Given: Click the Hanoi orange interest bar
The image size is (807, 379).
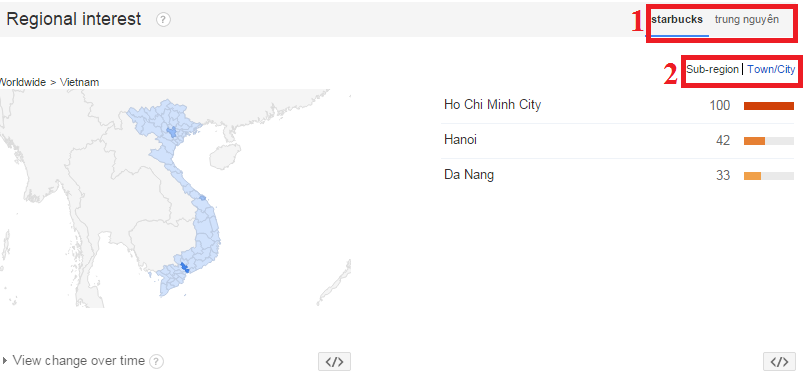Looking at the screenshot, I should click(755, 141).
